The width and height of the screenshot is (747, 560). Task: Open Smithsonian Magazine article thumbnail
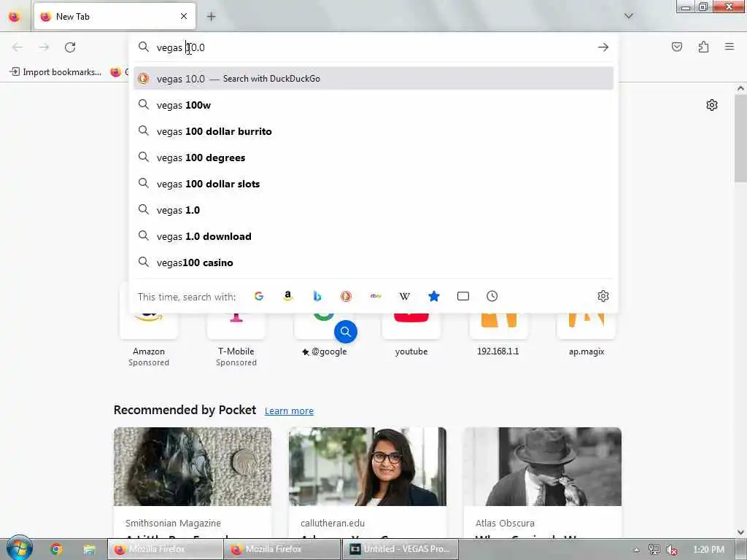[x=193, y=467]
